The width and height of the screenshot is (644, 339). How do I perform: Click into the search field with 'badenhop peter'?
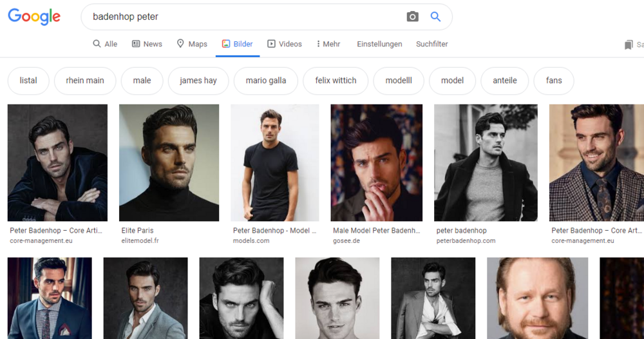[247, 17]
